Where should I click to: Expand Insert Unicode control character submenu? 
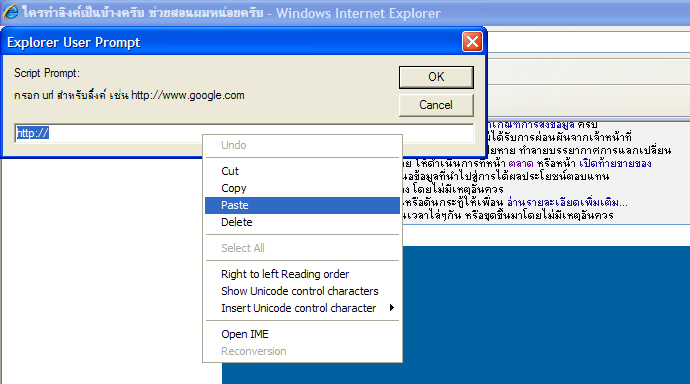tap(302, 308)
